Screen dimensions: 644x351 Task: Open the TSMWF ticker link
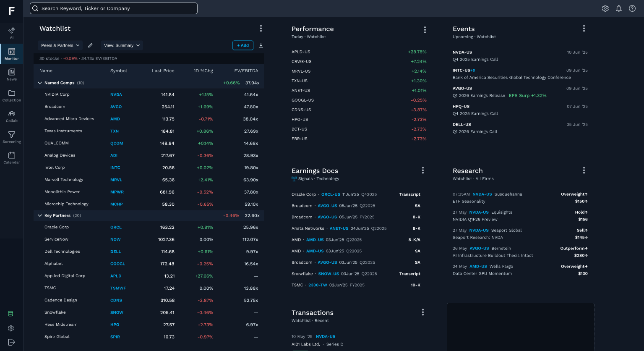(118, 288)
